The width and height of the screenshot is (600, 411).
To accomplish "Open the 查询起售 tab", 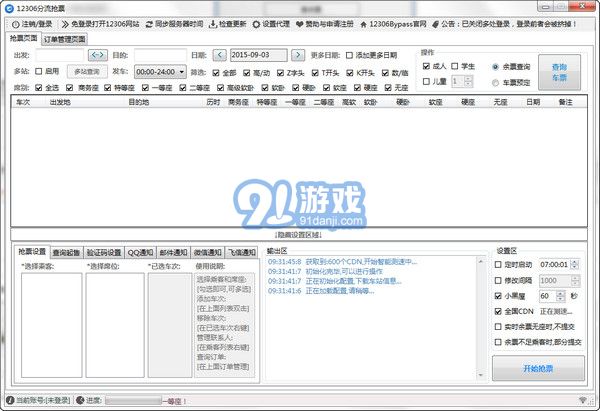I will pyautogui.click(x=66, y=253).
